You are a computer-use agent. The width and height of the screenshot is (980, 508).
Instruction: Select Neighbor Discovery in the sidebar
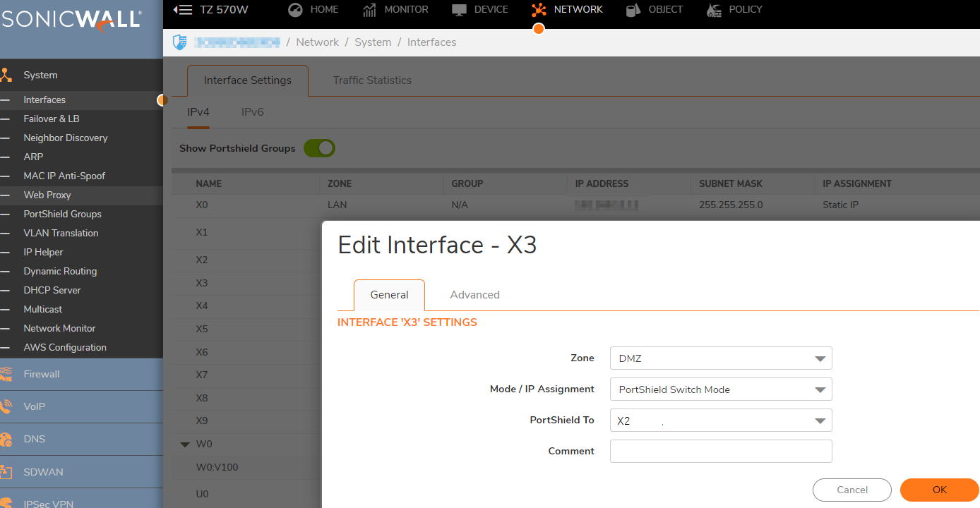coord(66,138)
